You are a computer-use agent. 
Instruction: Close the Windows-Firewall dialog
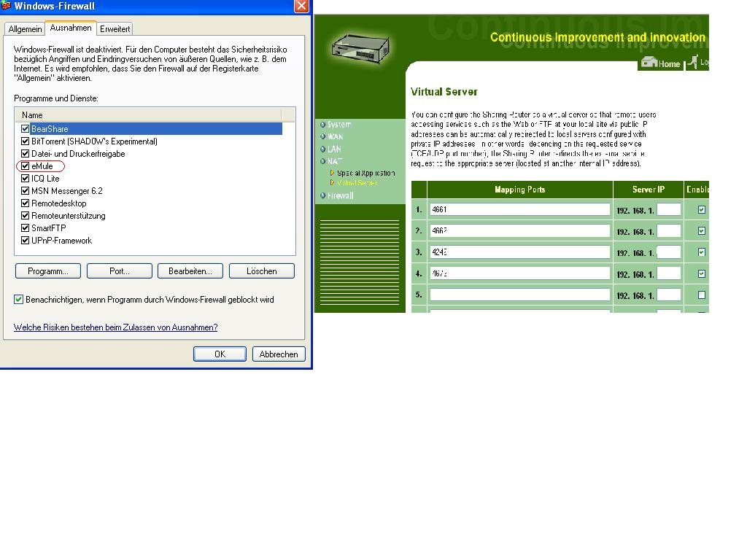coord(301,6)
